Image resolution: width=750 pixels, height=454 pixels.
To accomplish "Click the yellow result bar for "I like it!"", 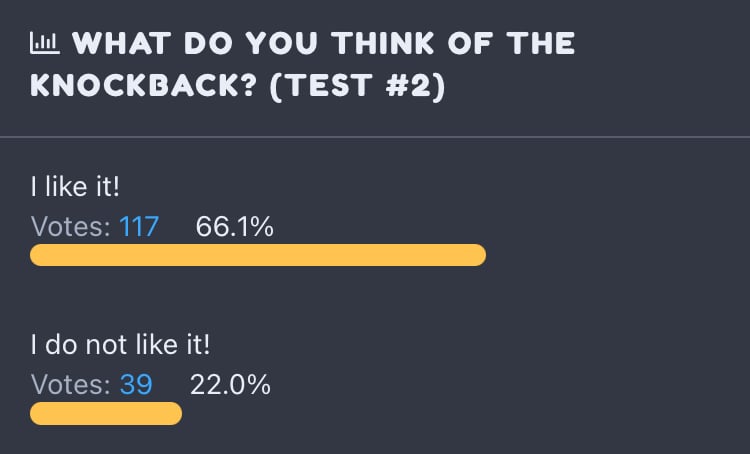I will click(x=258, y=255).
